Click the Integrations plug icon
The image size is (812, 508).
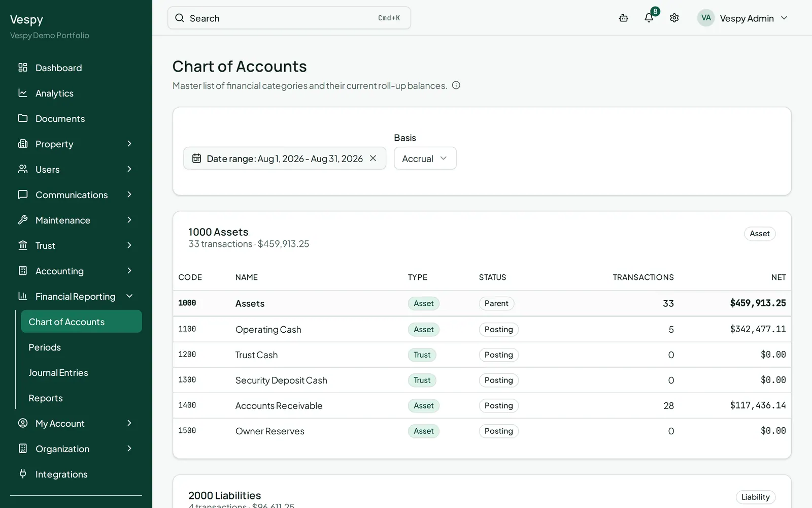23,474
